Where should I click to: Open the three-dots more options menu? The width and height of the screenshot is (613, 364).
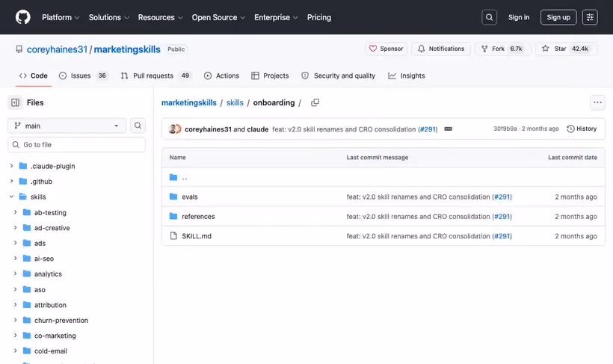597,102
